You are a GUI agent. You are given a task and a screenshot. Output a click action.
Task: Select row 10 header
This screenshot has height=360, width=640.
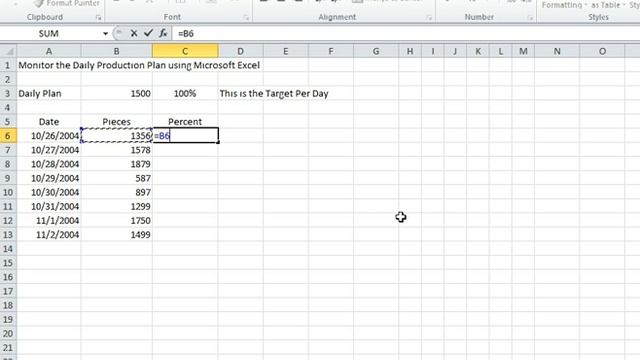pyautogui.click(x=8, y=192)
